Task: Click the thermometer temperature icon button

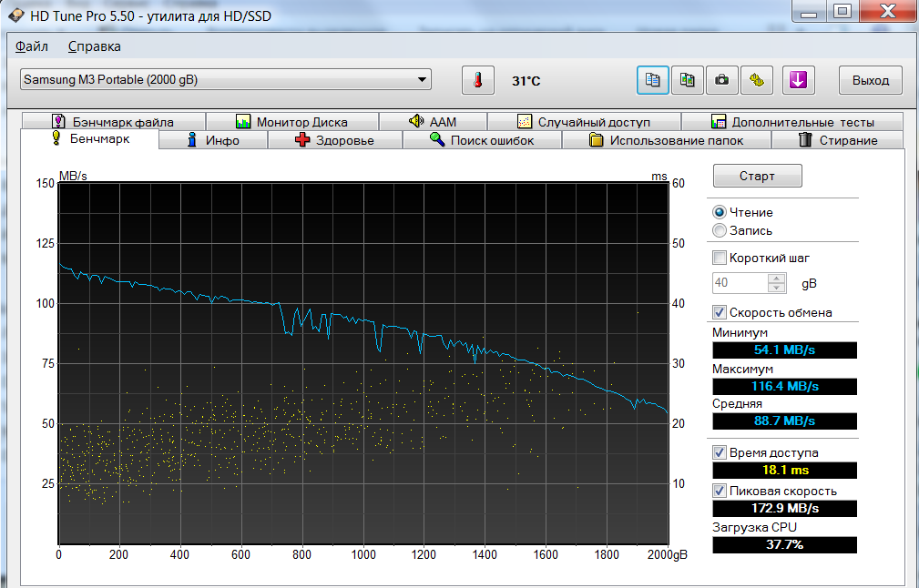Action: [477, 80]
